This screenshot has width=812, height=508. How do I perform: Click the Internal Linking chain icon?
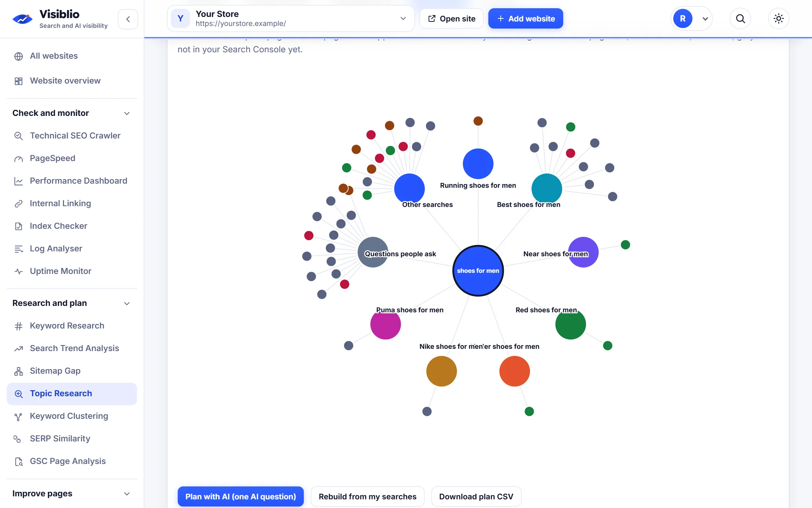click(18, 204)
